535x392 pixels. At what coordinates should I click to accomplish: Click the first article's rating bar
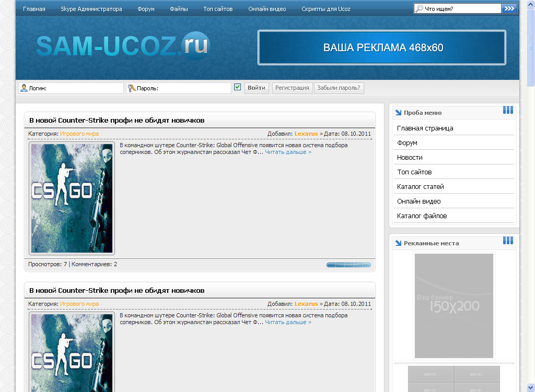(348, 265)
